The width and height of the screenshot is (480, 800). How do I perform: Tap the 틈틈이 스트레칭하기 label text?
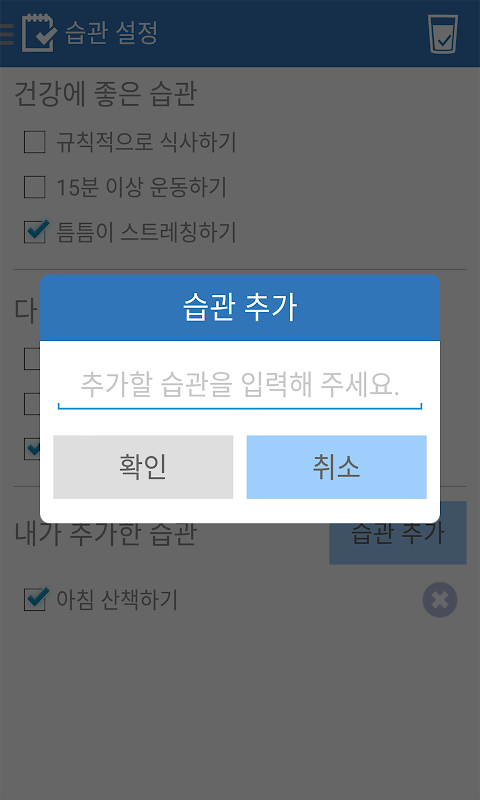point(146,232)
